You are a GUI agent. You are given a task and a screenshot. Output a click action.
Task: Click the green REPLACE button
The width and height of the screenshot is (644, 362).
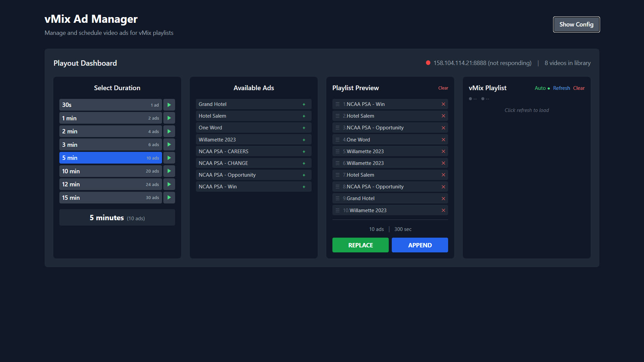point(360,245)
